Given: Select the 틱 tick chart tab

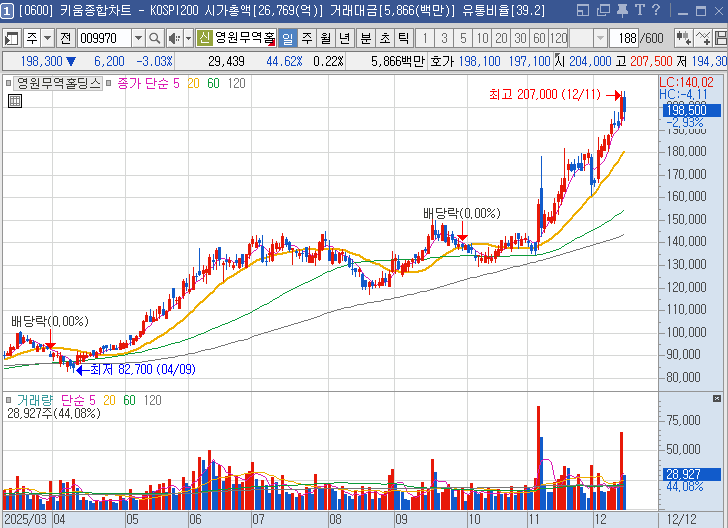Looking at the screenshot, I should pyautogui.click(x=402, y=38).
